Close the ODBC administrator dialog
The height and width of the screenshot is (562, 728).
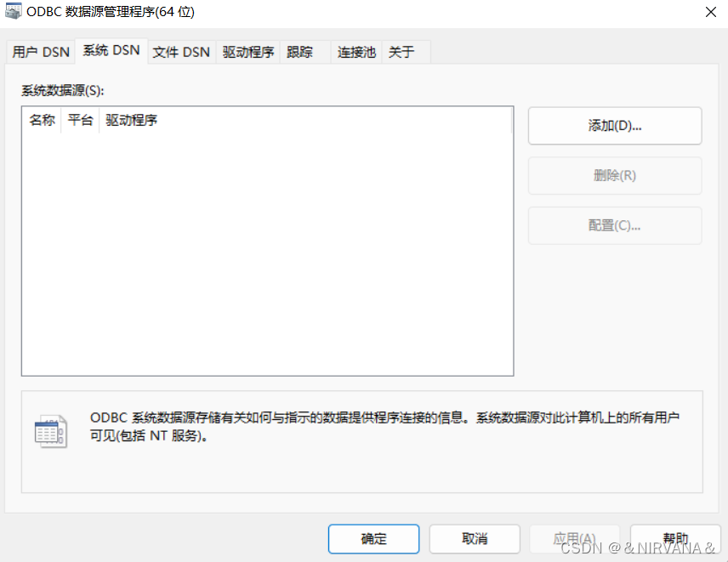click(711, 12)
